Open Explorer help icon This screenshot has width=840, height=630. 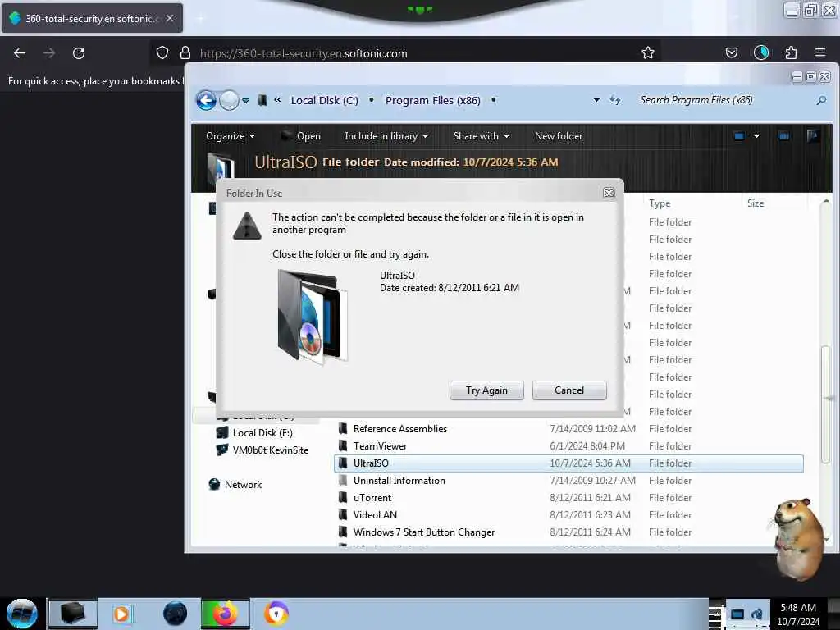point(813,136)
